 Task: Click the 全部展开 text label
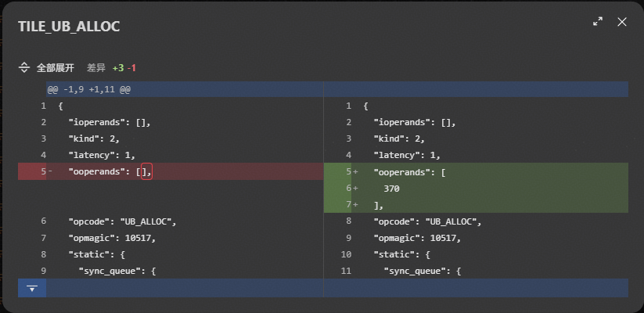pos(56,68)
